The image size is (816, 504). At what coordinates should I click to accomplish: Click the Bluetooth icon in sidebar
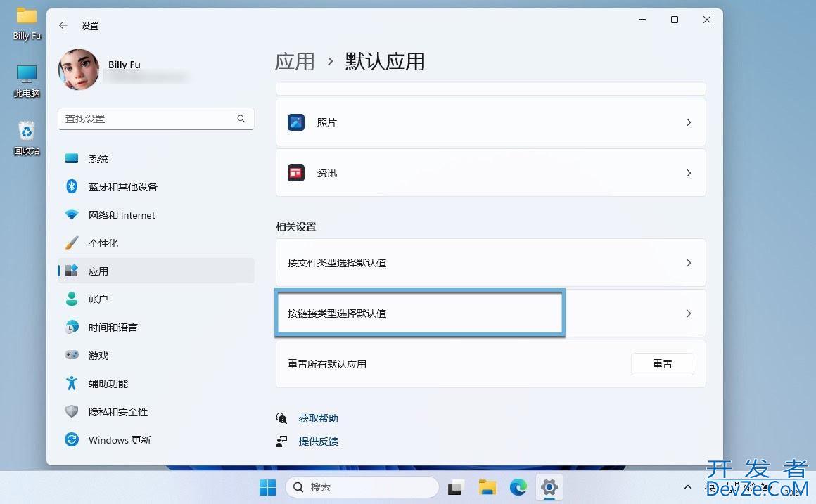[x=71, y=186]
